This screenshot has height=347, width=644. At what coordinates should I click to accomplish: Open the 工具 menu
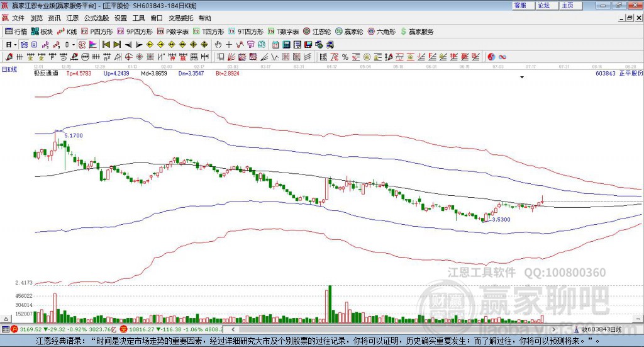tap(138, 18)
